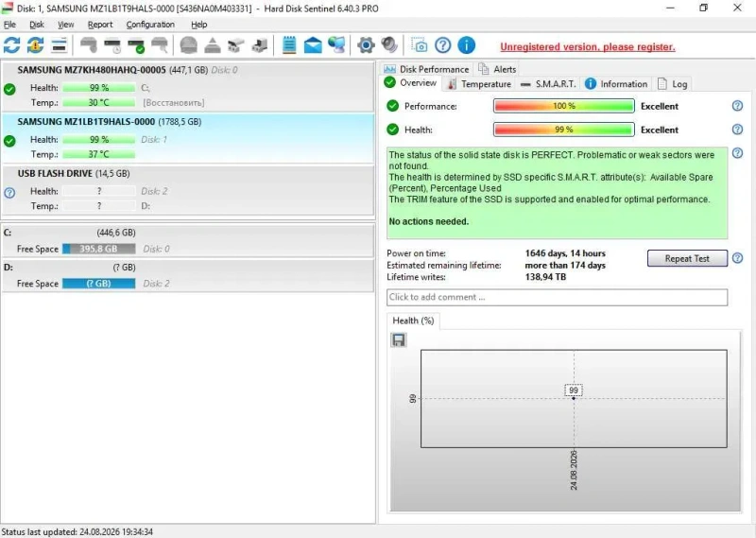Open the blue notepad report icon
This screenshot has height=538, width=756.
[289, 45]
